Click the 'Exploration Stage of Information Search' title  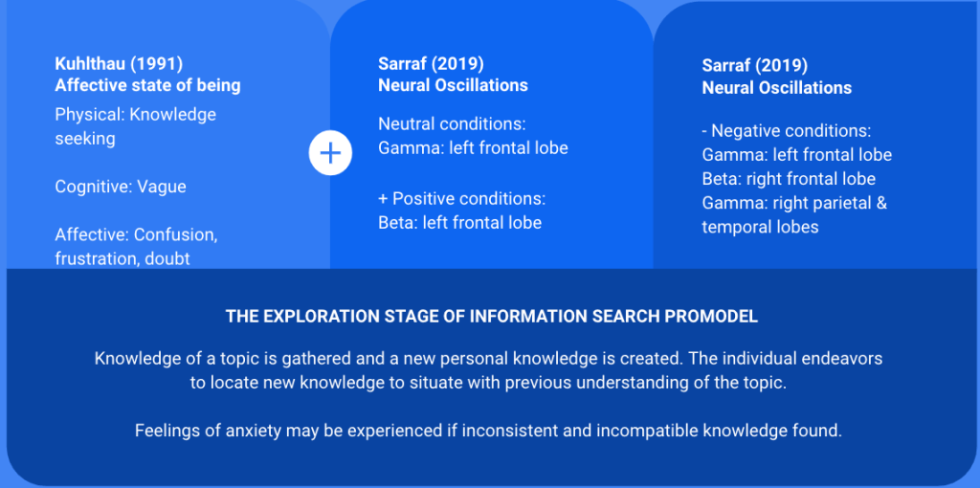click(489, 316)
